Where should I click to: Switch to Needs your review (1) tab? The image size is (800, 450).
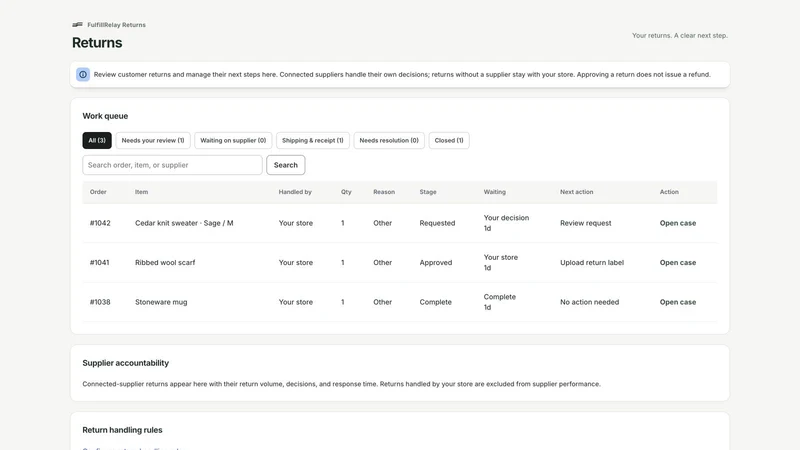coord(153,140)
